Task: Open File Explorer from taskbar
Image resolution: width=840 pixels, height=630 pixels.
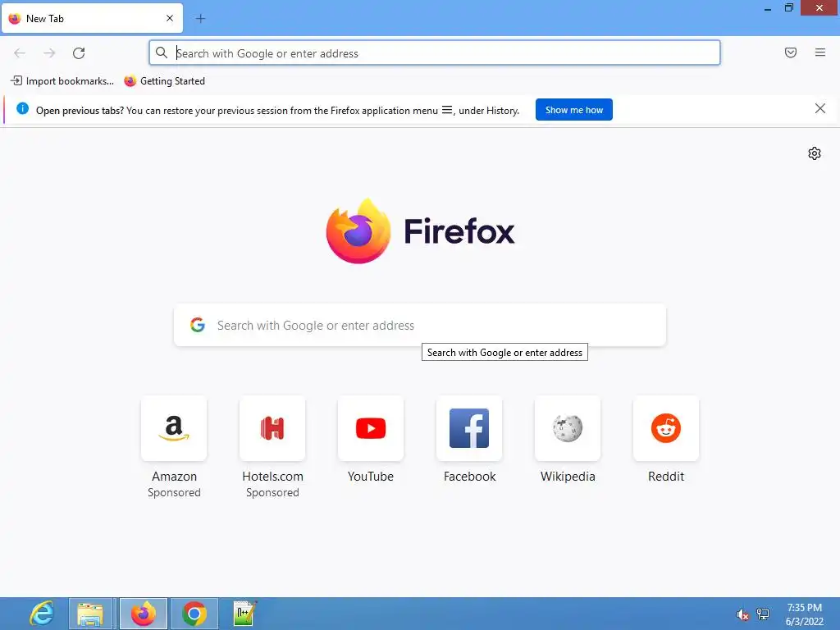Action: 90,614
